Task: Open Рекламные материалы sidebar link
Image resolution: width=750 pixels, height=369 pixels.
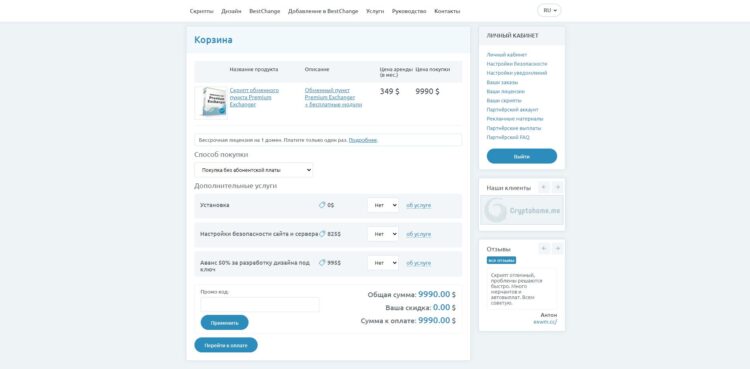Action: coord(515,119)
